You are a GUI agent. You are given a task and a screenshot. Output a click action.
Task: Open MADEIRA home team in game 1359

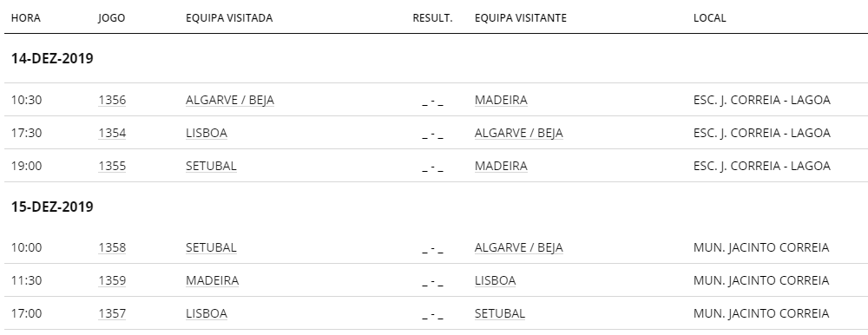click(212, 280)
